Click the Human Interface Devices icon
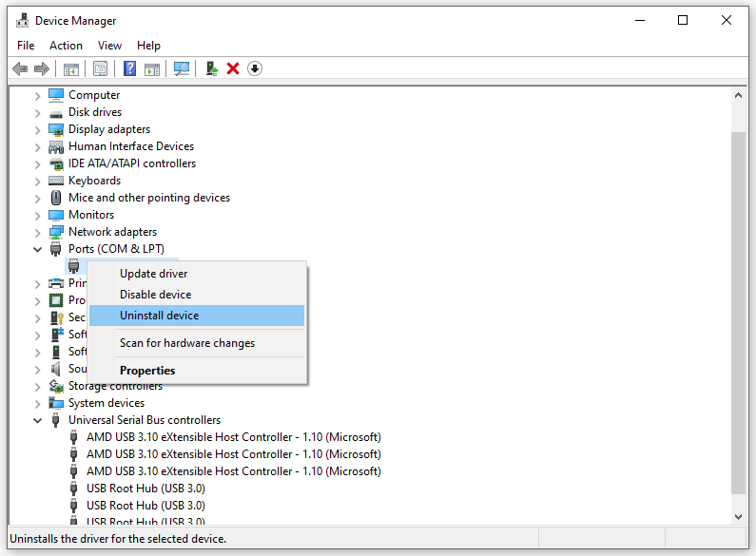This screenshot has width=756, height=556. (x=56, y=146)
